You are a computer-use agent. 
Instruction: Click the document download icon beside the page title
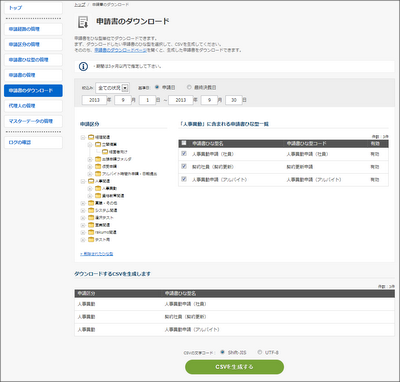[x=83, y=22]
